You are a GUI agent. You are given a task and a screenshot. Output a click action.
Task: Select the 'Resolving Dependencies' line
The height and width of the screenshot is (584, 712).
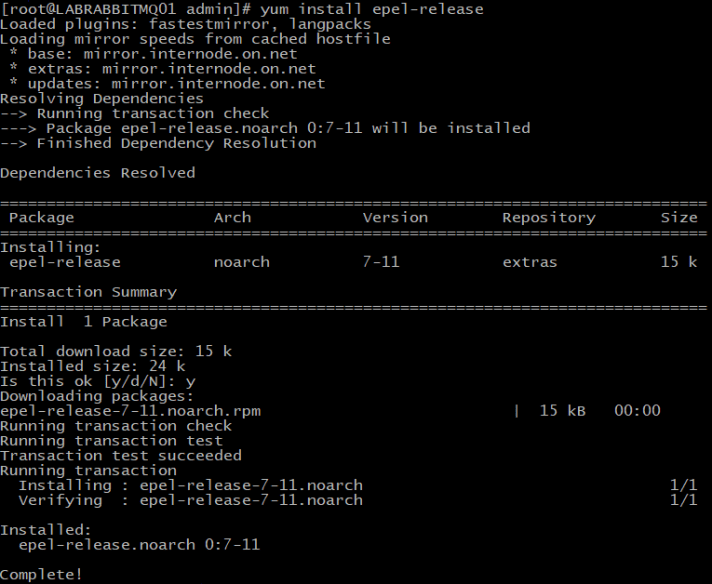[x=102, y=99]
